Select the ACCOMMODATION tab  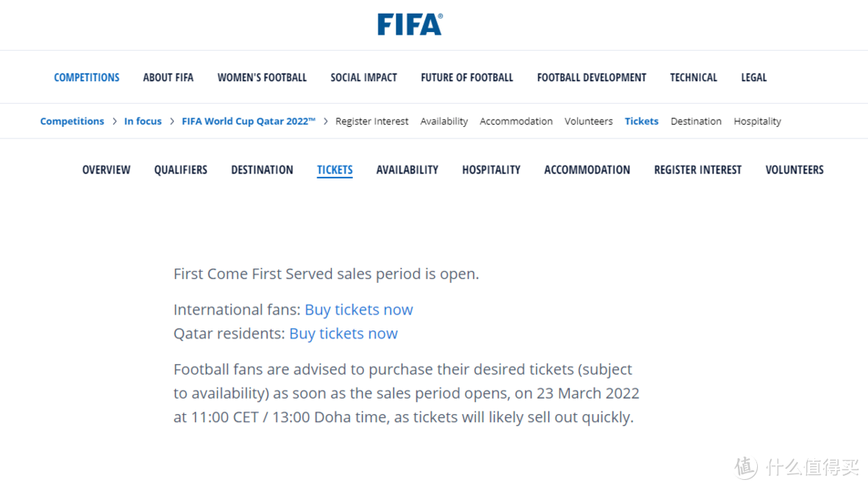click(587, 170)
